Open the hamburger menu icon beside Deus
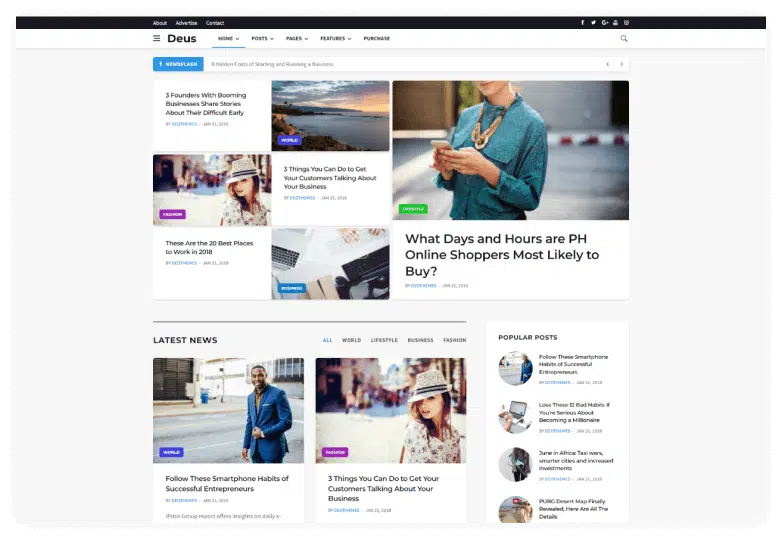The width and height of the screenshot is (782, 539). [x=157, y=38]
